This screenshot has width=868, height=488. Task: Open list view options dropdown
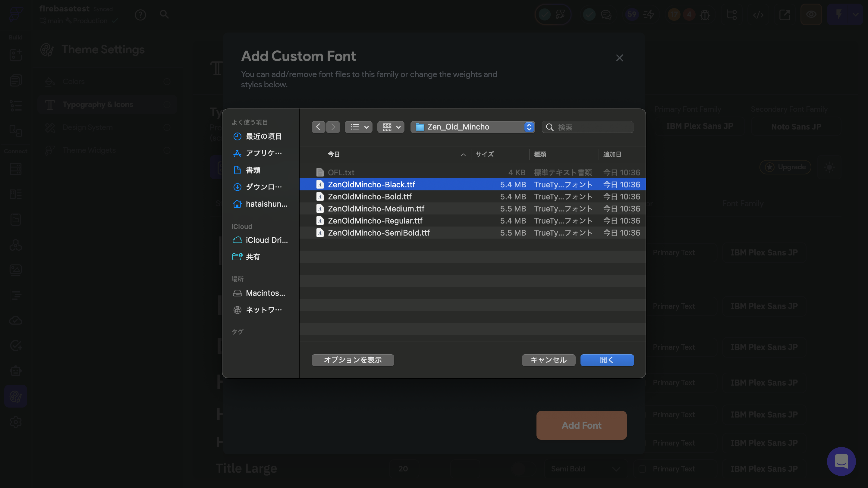(359, 127)
